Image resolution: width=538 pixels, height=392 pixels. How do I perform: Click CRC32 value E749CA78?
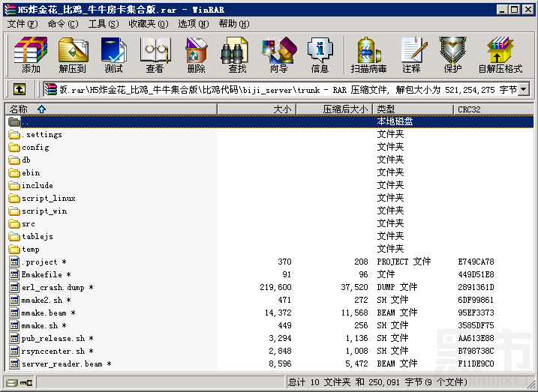(476, 262)
